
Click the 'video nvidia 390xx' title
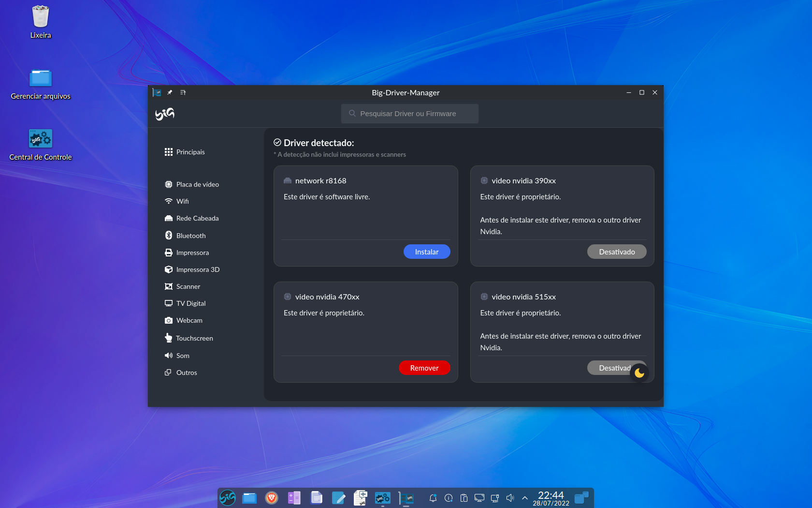click(524, 181)
